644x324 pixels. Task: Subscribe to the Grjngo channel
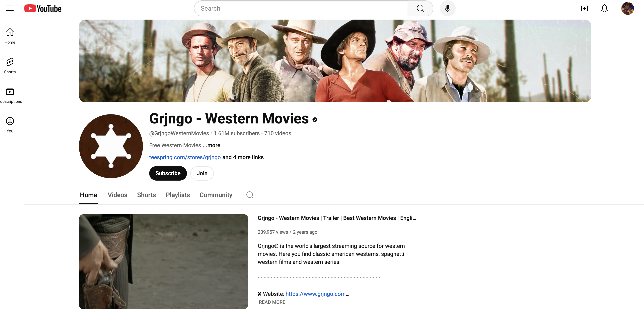pyautogui.click(x=168, y=173)
